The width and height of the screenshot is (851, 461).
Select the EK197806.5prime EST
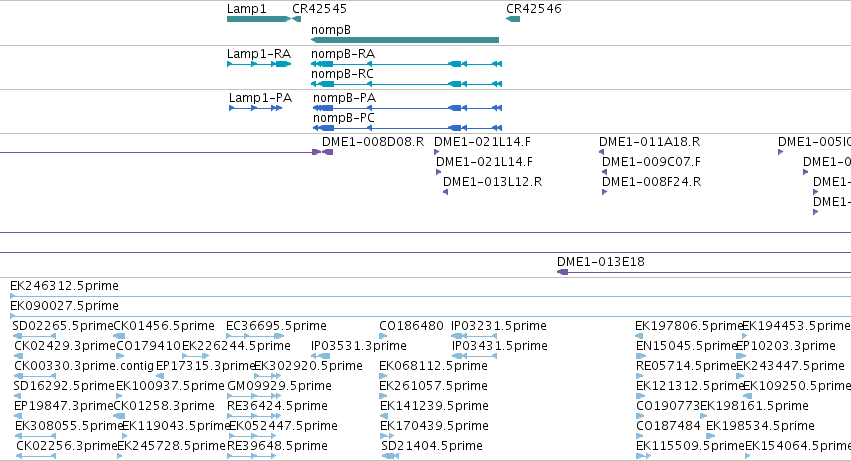pyautogui.click(x=639, y=336)
